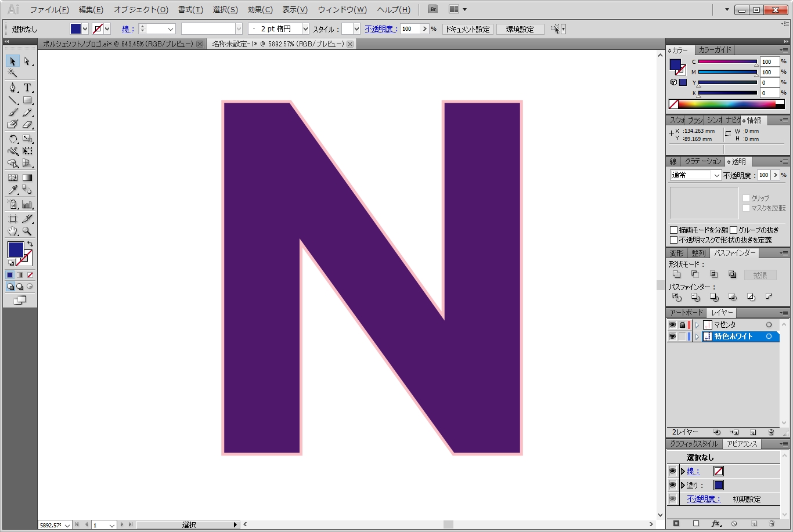Viewport: 793px width, 532px height.
Task: Select the Zoom tool
Action: [27, 231]
